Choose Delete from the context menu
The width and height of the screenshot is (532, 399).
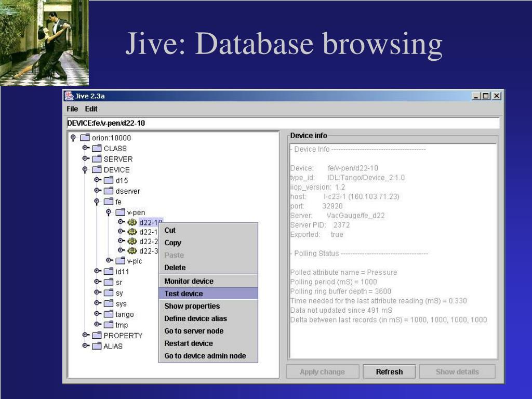pyautogui.click(x=208, y=268)
